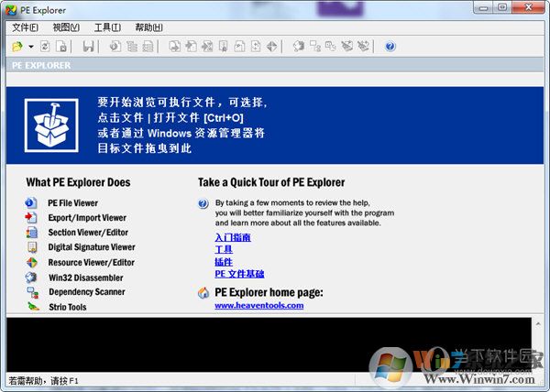Open the 入门指南 link
The image size is (550, 392).
pos(233,237)
